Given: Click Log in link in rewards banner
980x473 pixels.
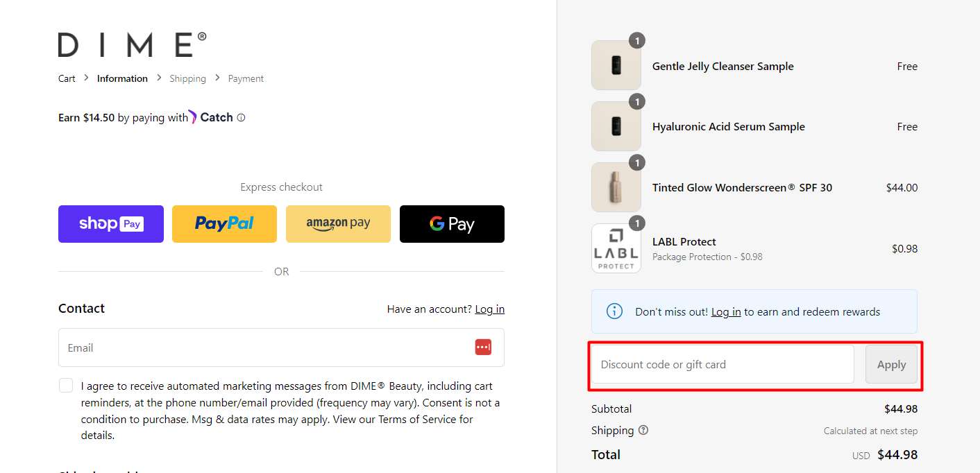Looking at the screenshot, I should (726, 312).
